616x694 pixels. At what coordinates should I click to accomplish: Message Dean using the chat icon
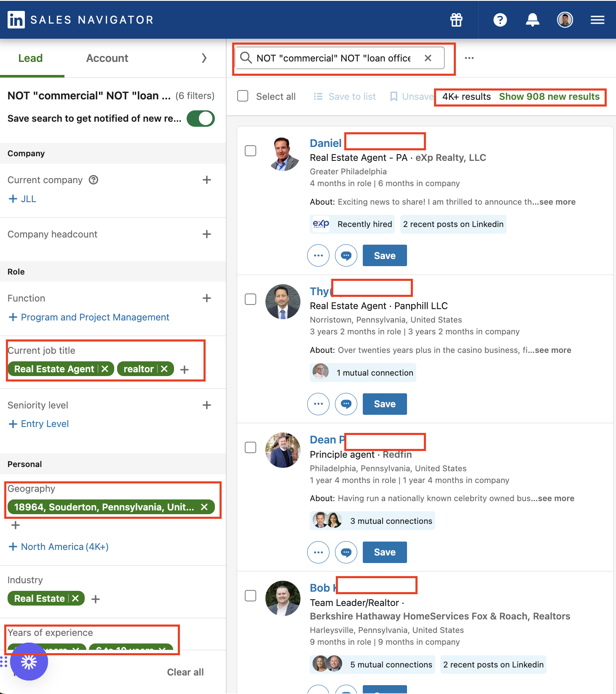point(346,552)
